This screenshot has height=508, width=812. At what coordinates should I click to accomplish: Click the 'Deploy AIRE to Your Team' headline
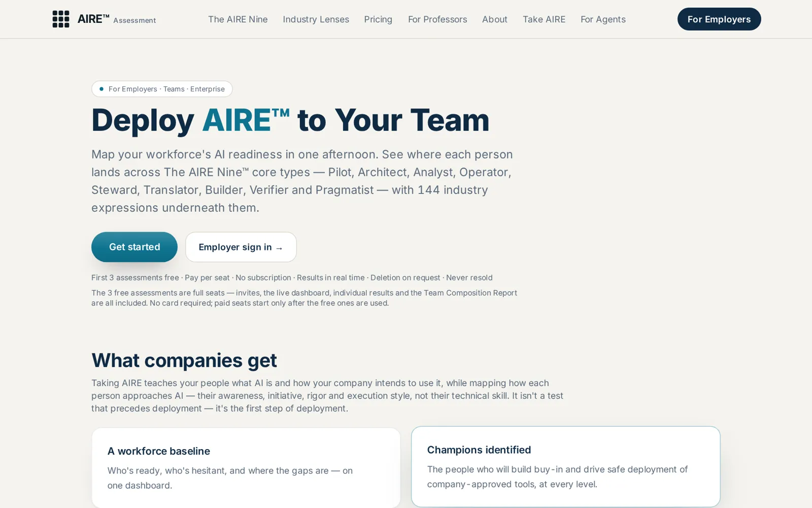pos(290,120)
